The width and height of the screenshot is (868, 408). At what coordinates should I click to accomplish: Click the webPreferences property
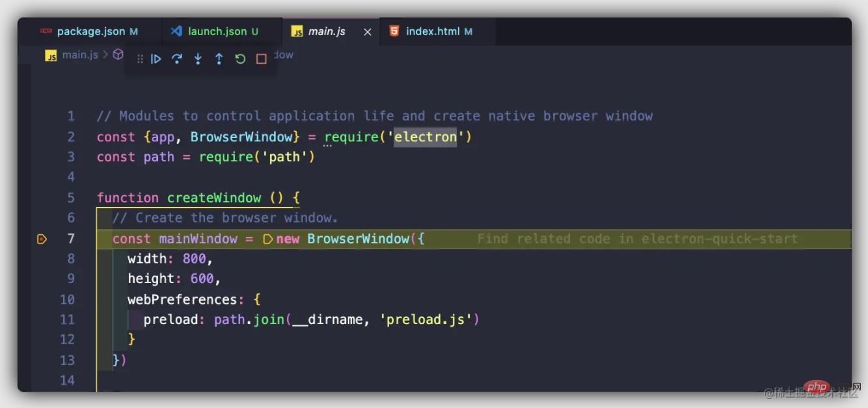coord(182,300)
